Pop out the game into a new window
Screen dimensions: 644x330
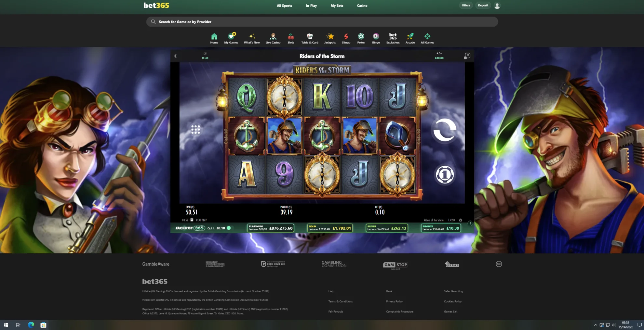(467, 56)
